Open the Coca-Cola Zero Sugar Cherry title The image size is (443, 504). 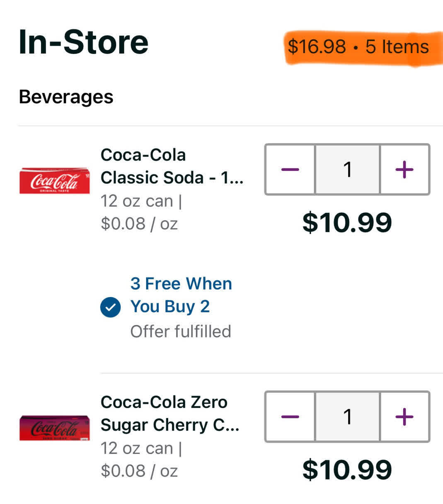[x=170, y=414]
